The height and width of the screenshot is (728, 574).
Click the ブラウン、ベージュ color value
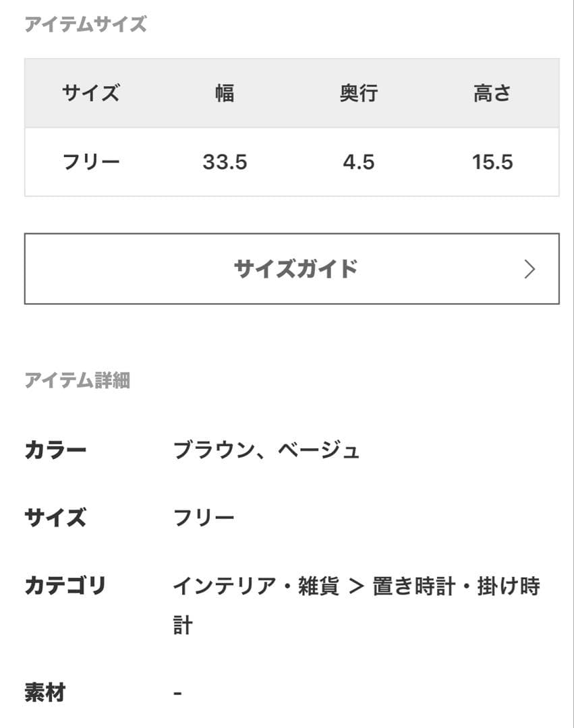pyautogui.click(x=266, y=450)
